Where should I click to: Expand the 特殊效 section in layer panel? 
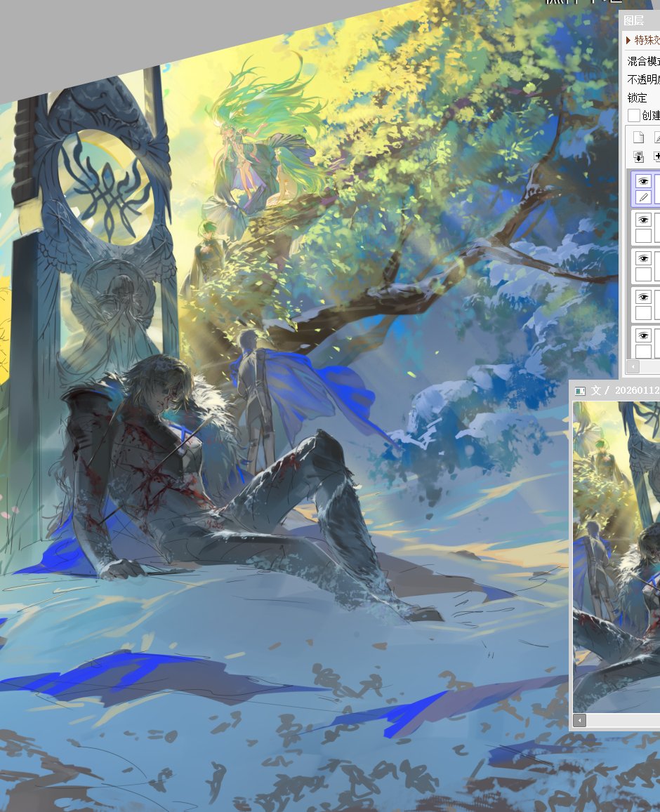click(x=642, y=40)
